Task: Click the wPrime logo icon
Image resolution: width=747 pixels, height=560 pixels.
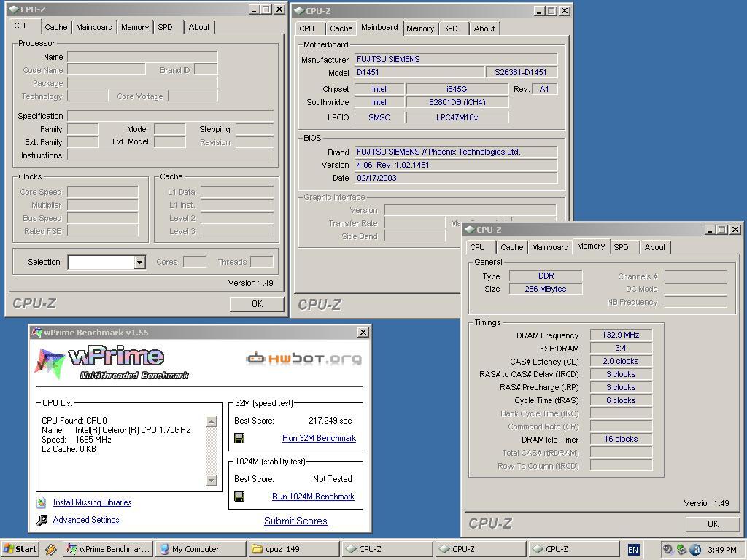Action: [50, 363]
